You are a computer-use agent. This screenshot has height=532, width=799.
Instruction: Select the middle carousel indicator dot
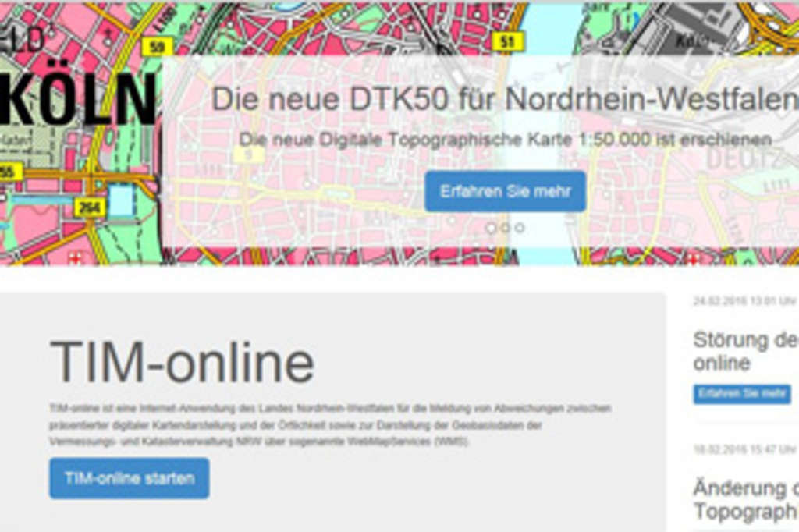[505, 228]
